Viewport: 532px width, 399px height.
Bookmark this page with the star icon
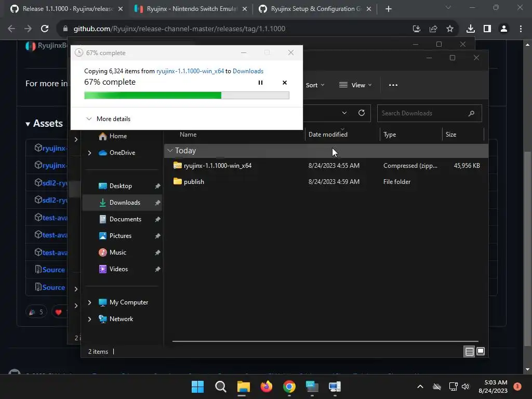point(449,29)
